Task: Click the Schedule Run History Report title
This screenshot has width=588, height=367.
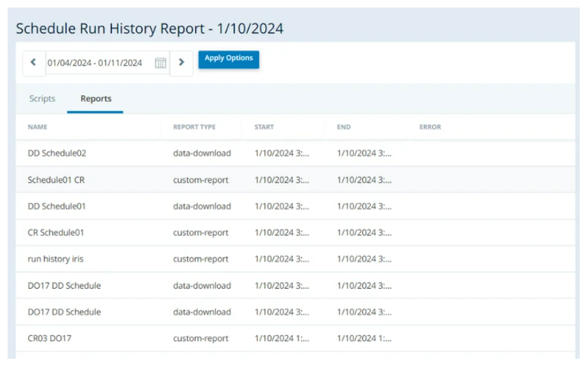Action: pyautogui.click(x=150, y=28)
